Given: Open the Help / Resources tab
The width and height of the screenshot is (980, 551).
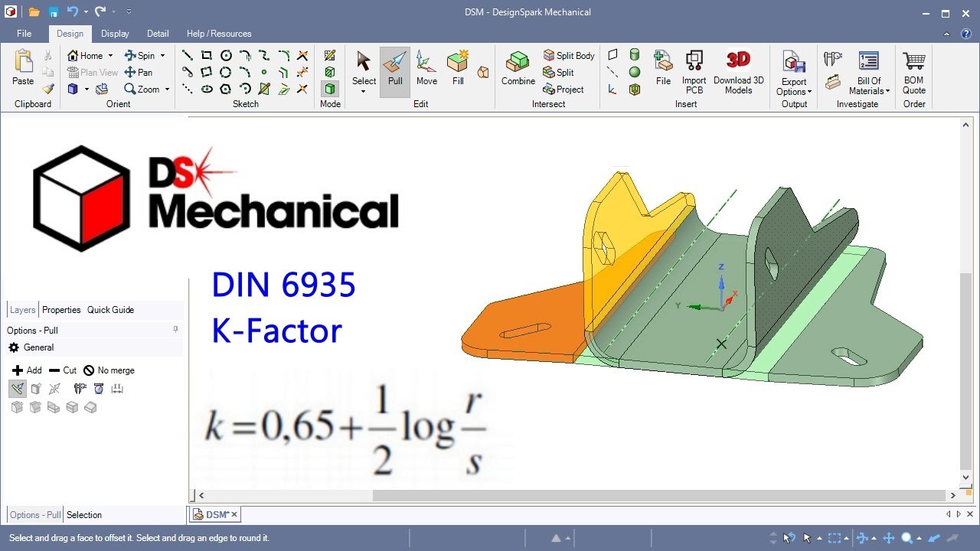Looking at the screenshot, I should (x=219, y=34).
